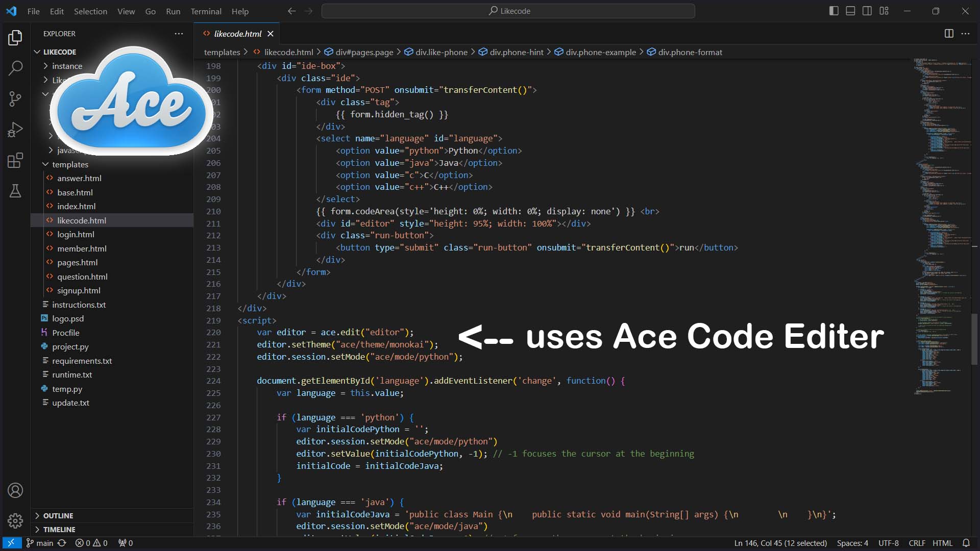Open the Selection menu
Viewport: 980px width, 551px height.
click(90, 11)
